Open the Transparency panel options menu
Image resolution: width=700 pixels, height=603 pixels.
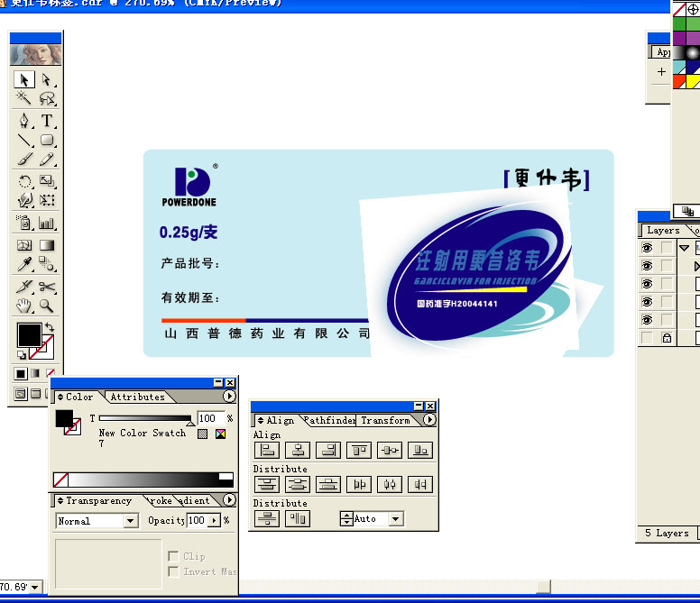tap(229, 500)
